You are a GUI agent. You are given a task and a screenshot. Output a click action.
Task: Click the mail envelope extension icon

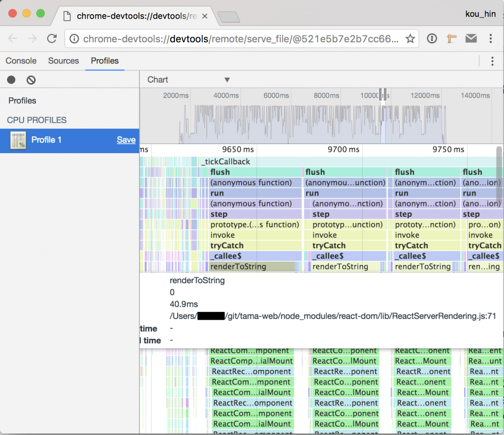click(471, 38)
